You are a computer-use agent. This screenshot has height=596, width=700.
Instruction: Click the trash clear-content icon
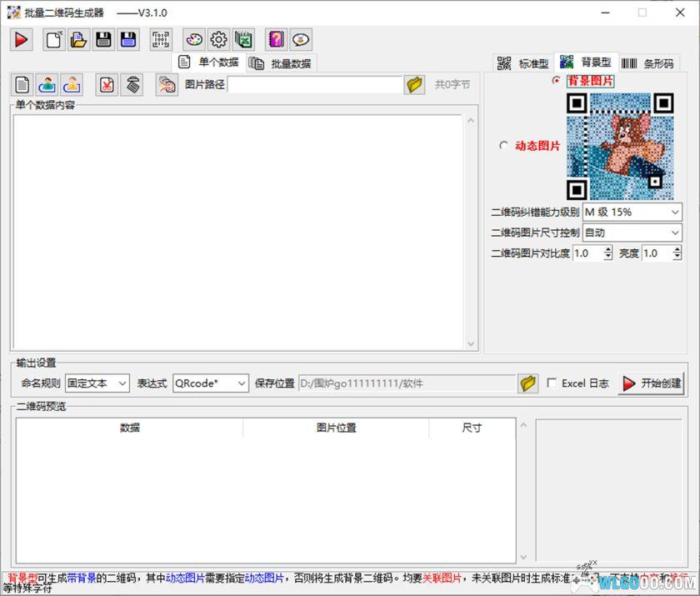(131, 84)
